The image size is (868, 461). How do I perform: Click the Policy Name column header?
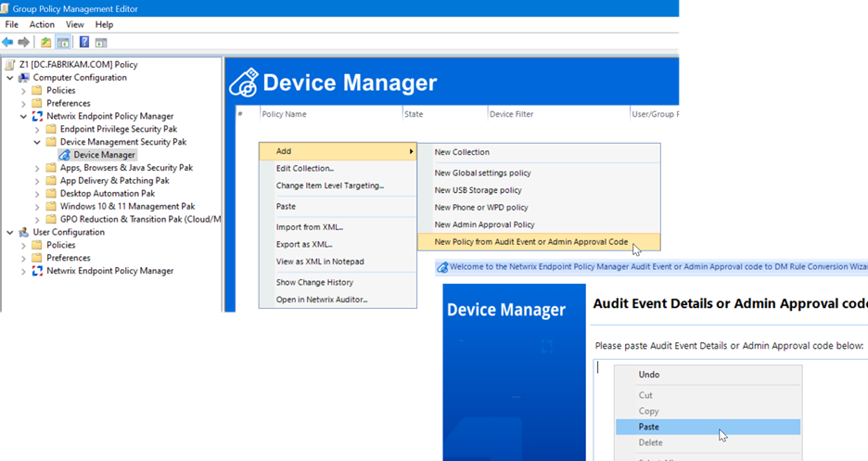click(284, 114)
